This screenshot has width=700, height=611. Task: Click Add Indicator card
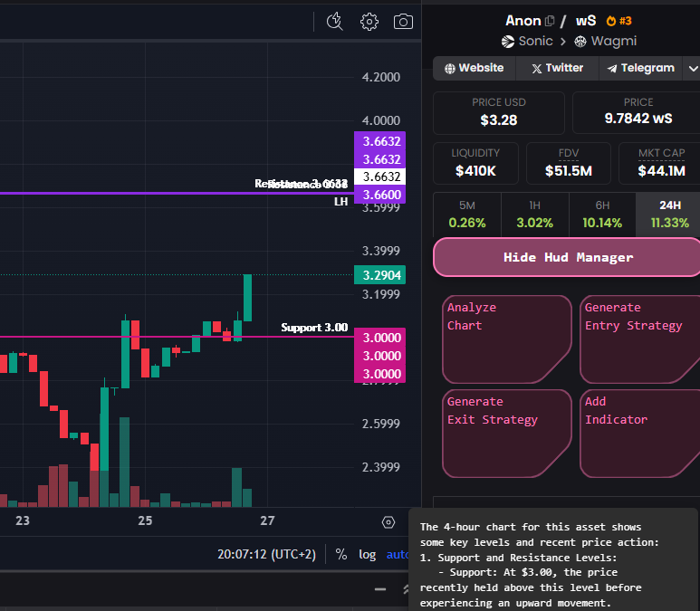click(639, 434)
